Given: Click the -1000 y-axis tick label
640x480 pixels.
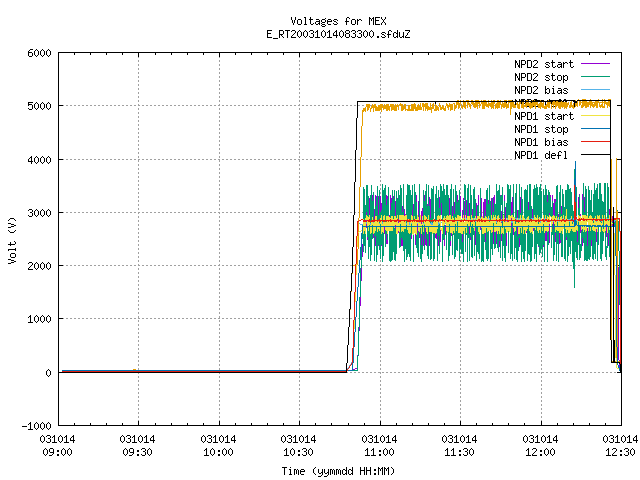Looking at the screenshot, I should click(x=37, y=426).
